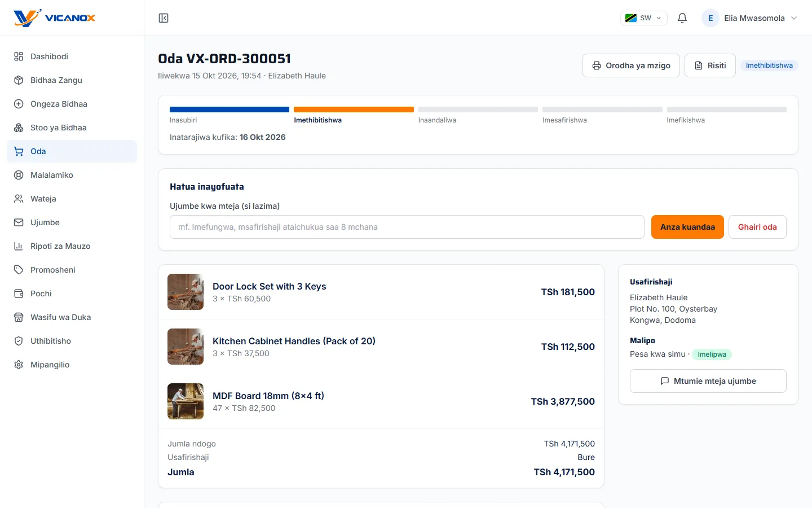Click the expected date 16 Okt 2026
Image resolution: width=812 pixels, height=508 pixels.
click(x=262, y=137)
